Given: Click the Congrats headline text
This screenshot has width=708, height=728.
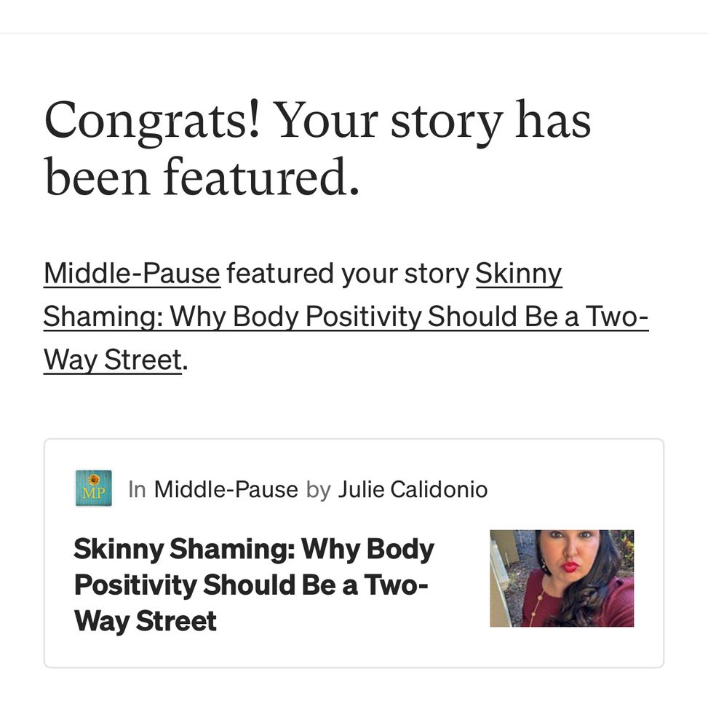Looking at the screenshot, I should 318,146.
